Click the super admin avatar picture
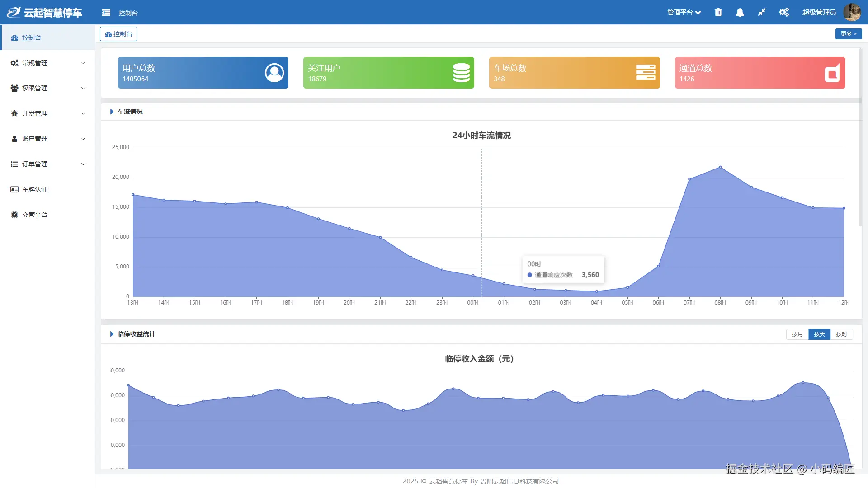 pyautogui.click(x=852, y=12)
